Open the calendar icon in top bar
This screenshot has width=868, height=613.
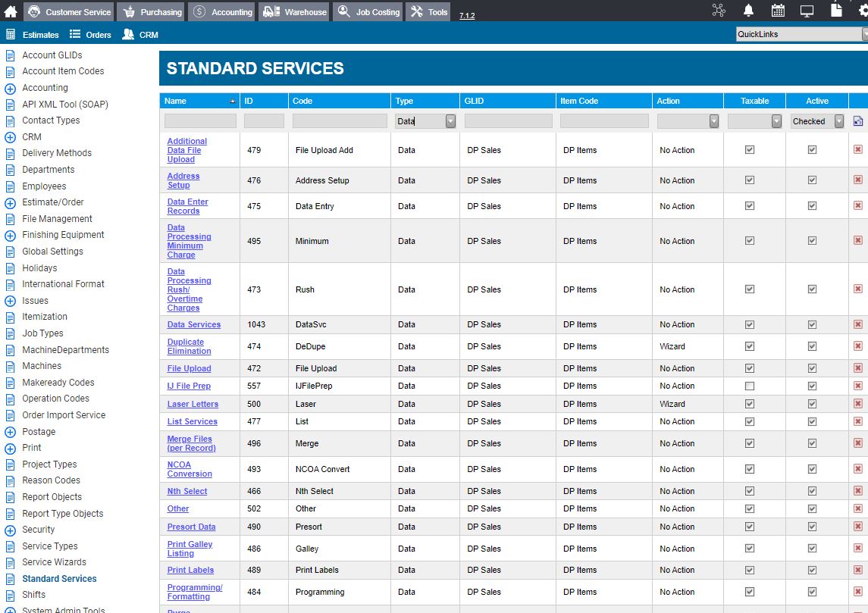pos(778,11)
